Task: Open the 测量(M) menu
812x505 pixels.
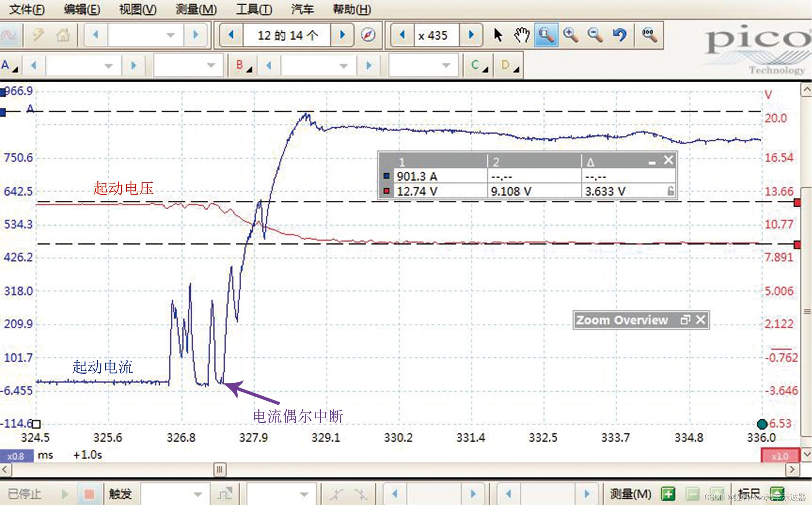Action: (x=196, y=9)
